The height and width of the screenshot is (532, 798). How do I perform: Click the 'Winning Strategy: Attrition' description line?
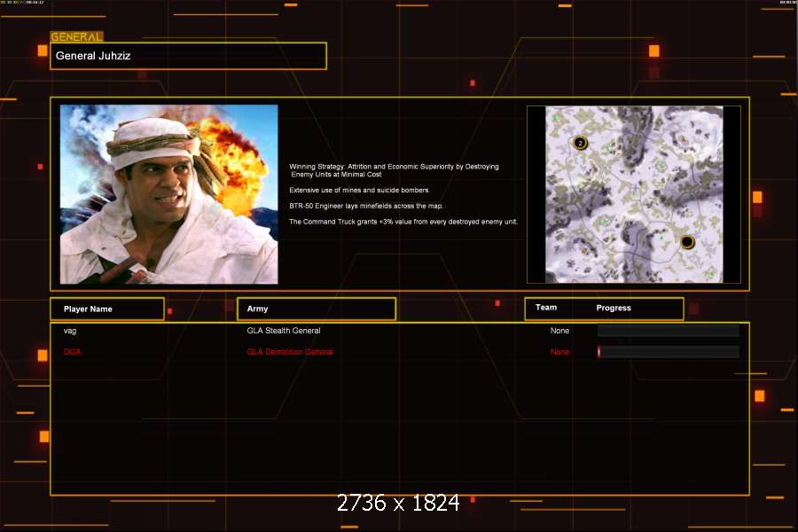click(394, 170)
